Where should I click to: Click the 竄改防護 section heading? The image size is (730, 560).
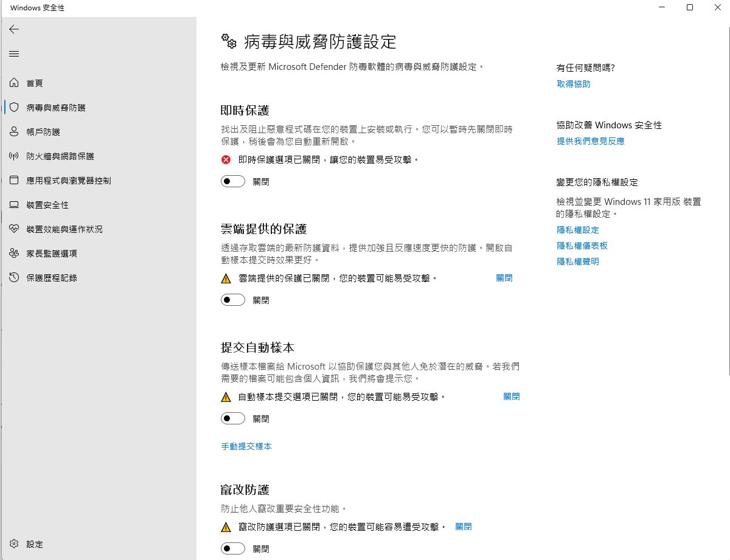[x=245, y=489]
